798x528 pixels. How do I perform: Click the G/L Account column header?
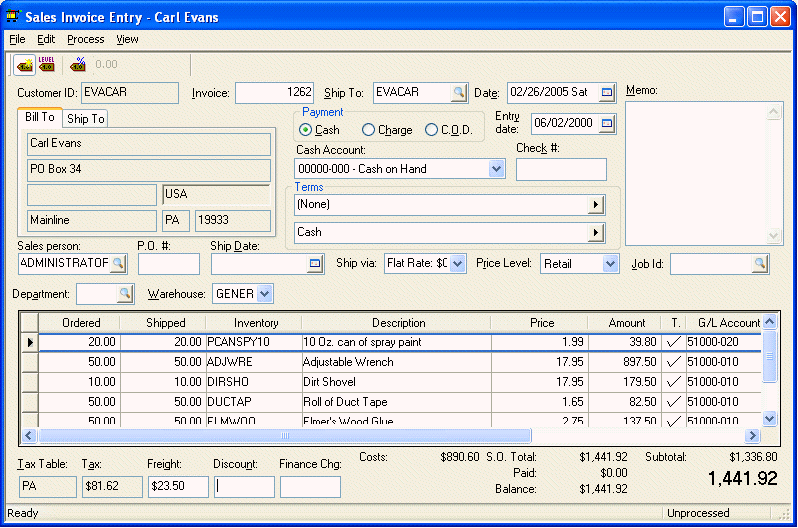pos(724,323)
